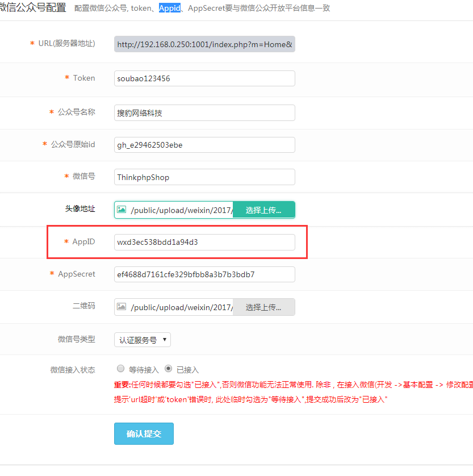Click the 二维码 file path text

tap(182, 307)
